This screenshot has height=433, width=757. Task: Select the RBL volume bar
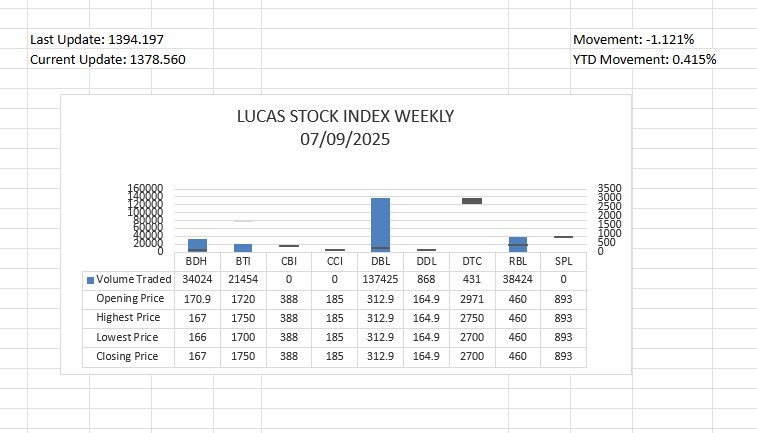[x=518, y=244]
